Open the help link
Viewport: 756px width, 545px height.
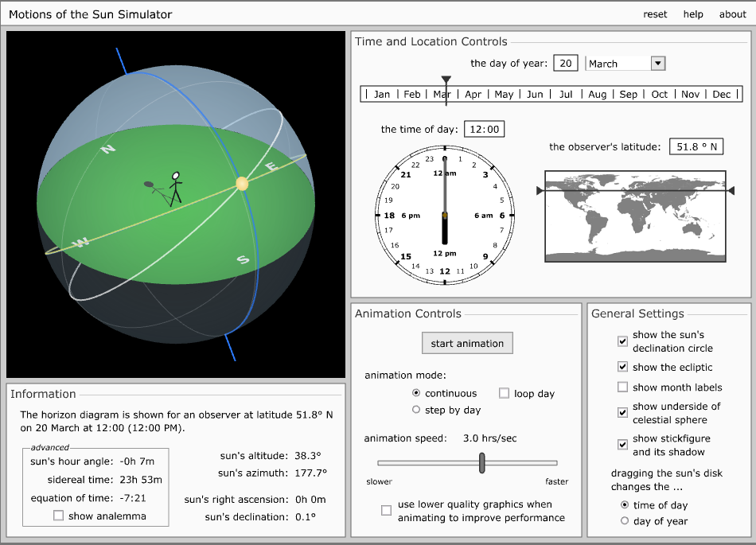(x=693, y=14)
